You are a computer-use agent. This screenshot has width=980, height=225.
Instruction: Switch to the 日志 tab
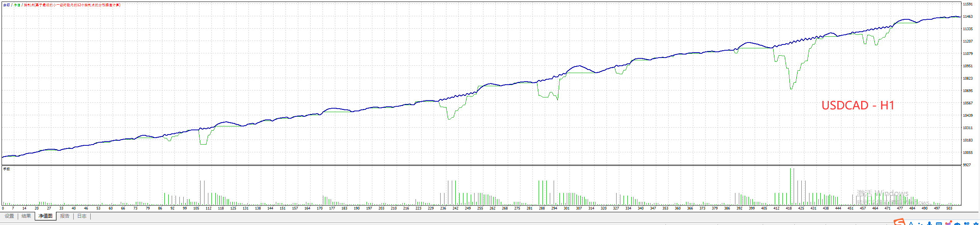(82, 216)
